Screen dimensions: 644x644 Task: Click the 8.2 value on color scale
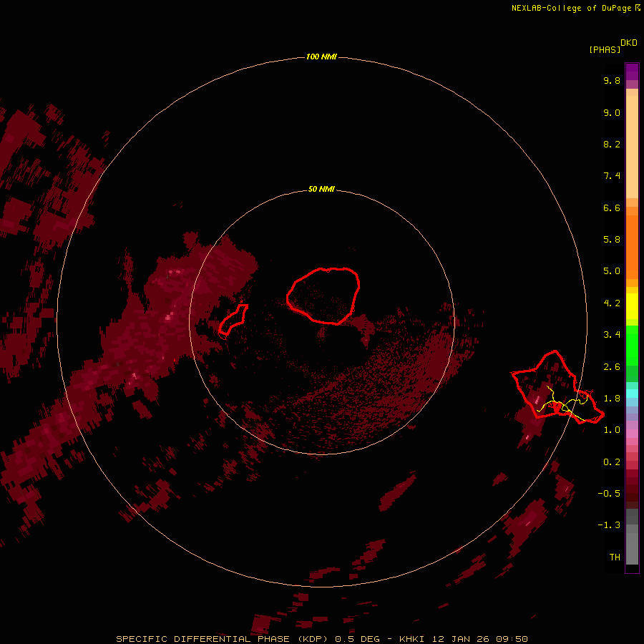coord(612,144)
